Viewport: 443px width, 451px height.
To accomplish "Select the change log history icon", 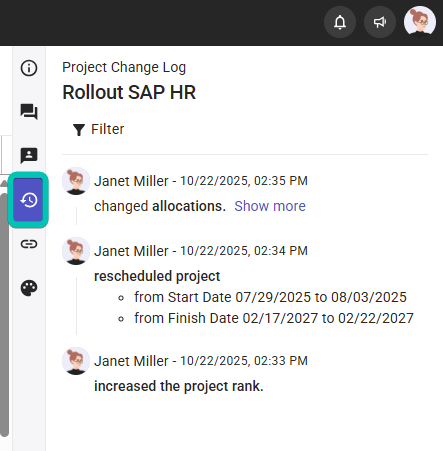I will tap(28, 200).
